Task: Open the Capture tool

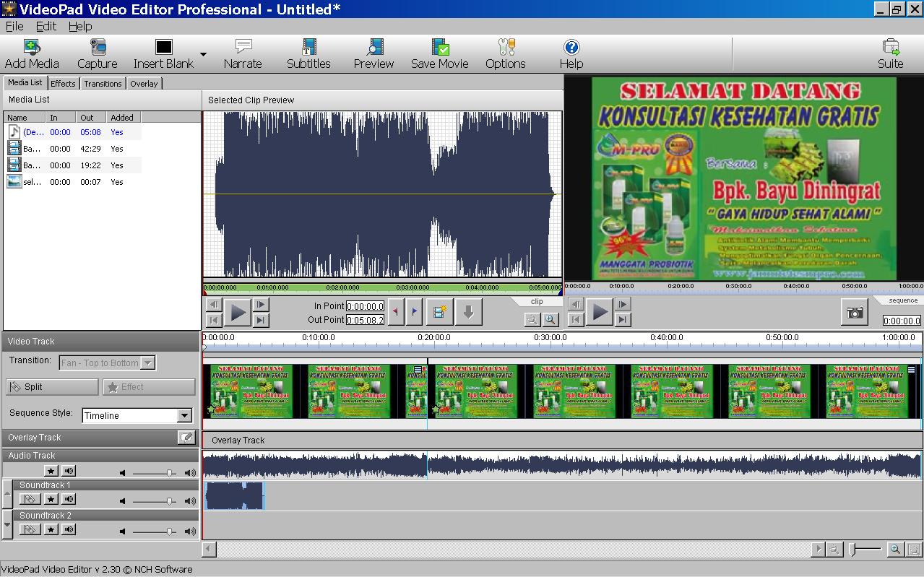Action: pyautogui.click(x=97, y=54)
